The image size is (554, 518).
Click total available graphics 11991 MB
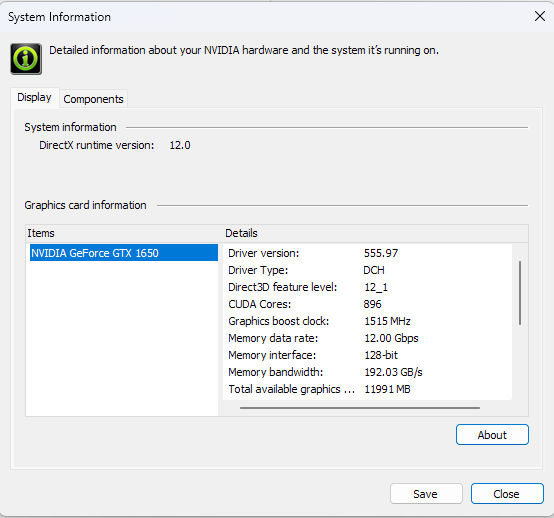coord(387,389)
